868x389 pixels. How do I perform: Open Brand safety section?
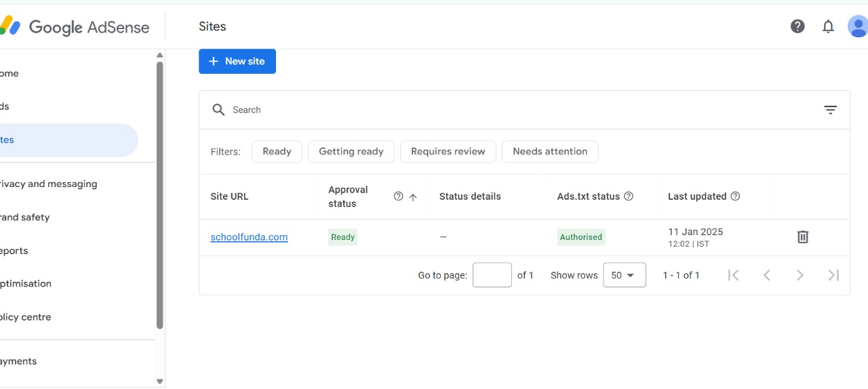[x=68, y=217]
